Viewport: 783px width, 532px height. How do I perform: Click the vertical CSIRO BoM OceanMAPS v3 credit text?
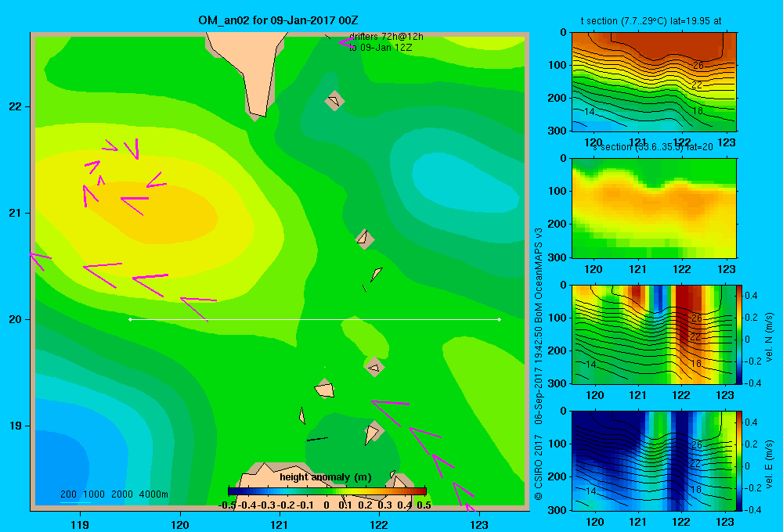(x=539, y=363)
